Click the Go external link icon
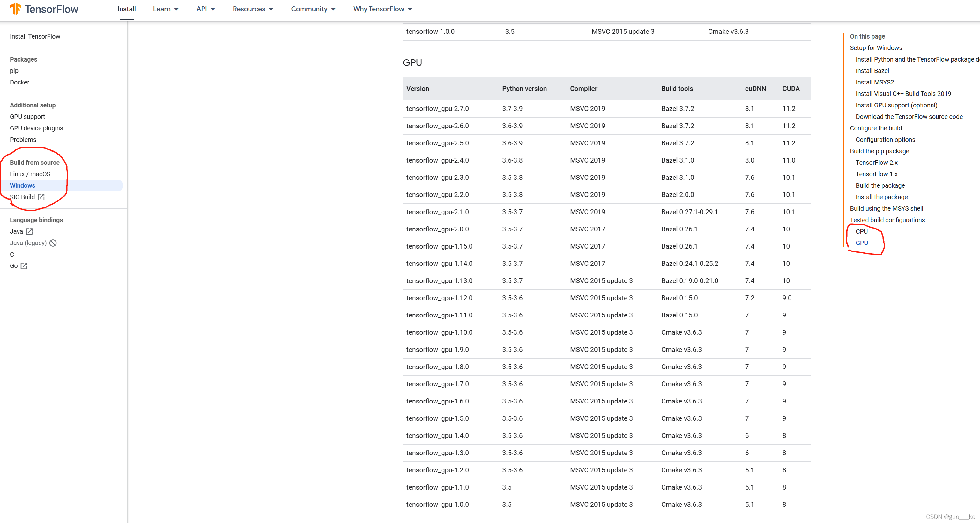 (24, 266)
